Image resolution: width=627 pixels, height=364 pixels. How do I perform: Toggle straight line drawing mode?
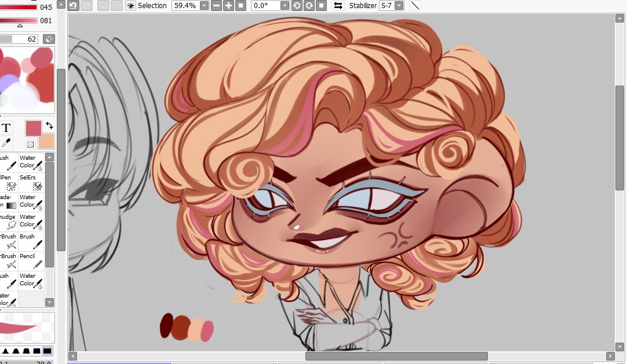click(x=415, y=6)
